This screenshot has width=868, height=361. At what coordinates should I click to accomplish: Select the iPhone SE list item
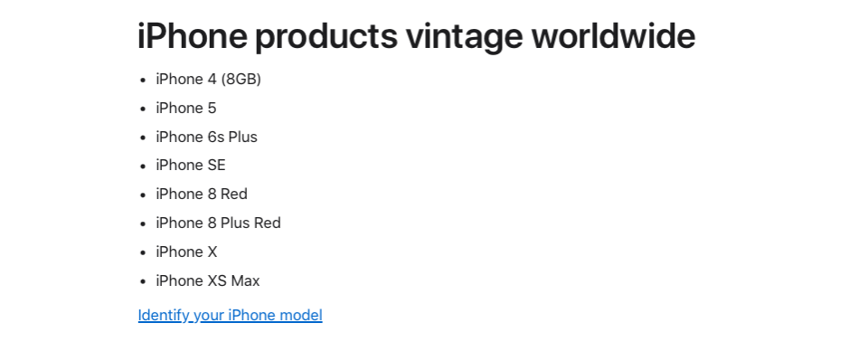(191, 165)
